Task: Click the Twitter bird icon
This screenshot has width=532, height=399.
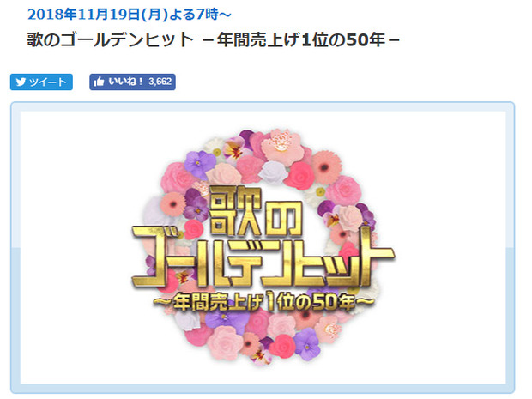Action: [21, 82]
